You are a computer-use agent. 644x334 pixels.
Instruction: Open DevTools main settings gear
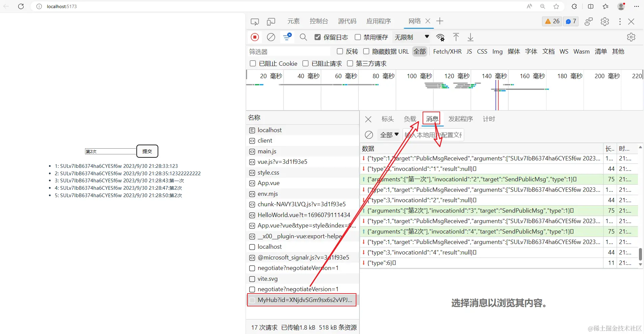click(x=605, y=22)
